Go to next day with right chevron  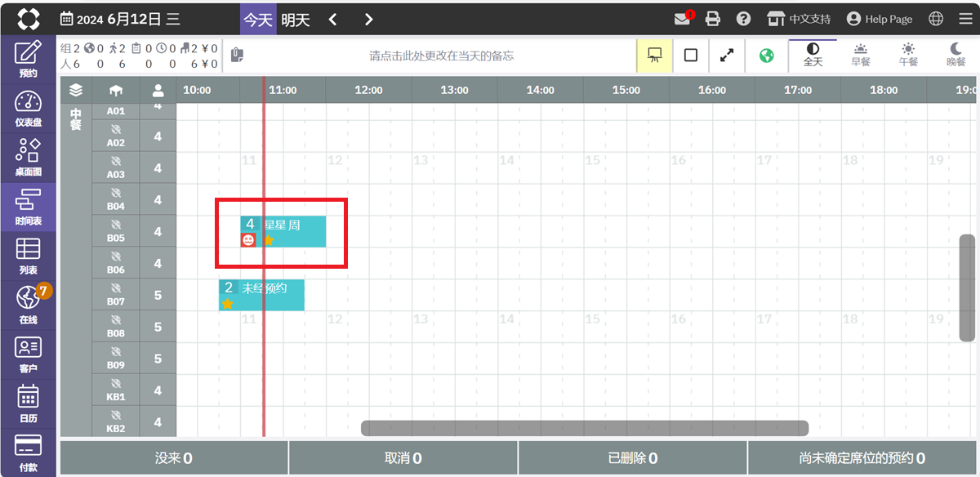[x=368, y=20]
